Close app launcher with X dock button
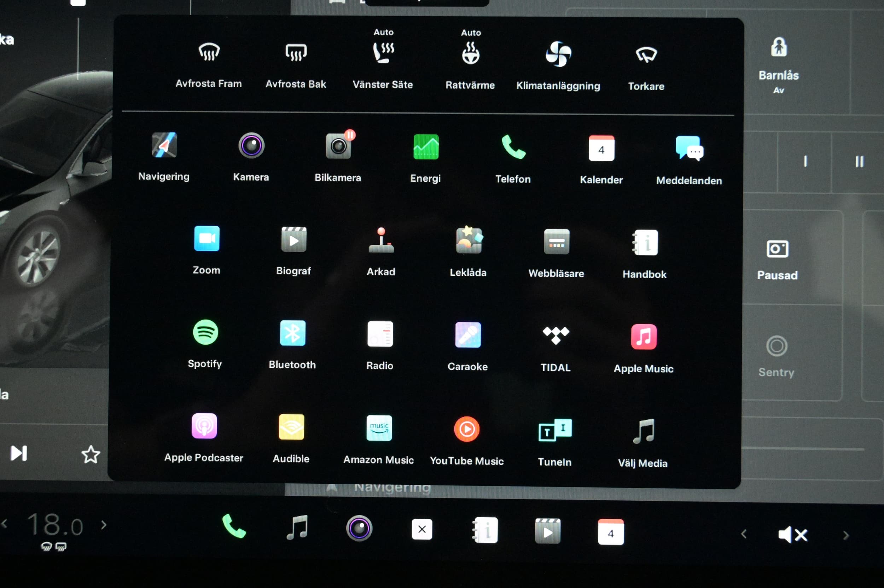The width and height of the screenshot is (884, 588). [x=422, y=529]
